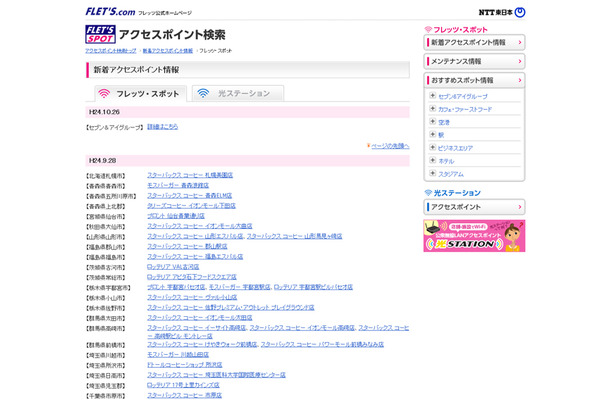Open the タリーズコーヒー イオンモール下田店 link
The image size is (610, 400).
191,205
